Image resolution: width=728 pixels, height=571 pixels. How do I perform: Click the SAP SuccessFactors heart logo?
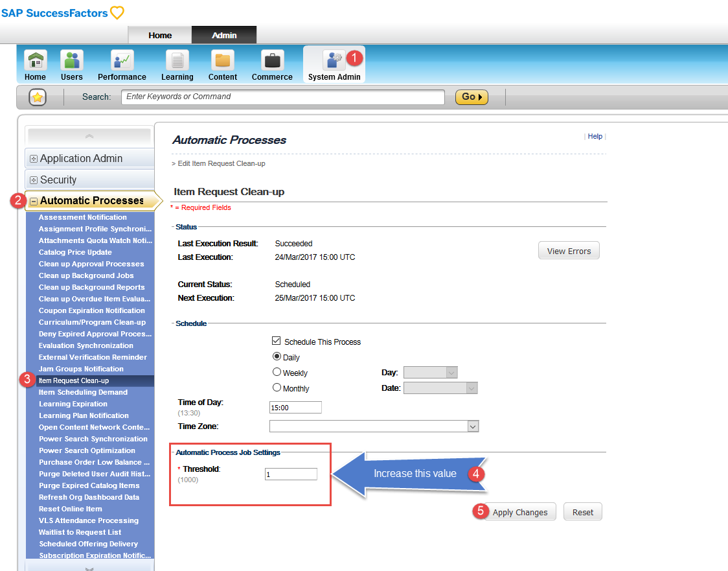click(117, 12)
